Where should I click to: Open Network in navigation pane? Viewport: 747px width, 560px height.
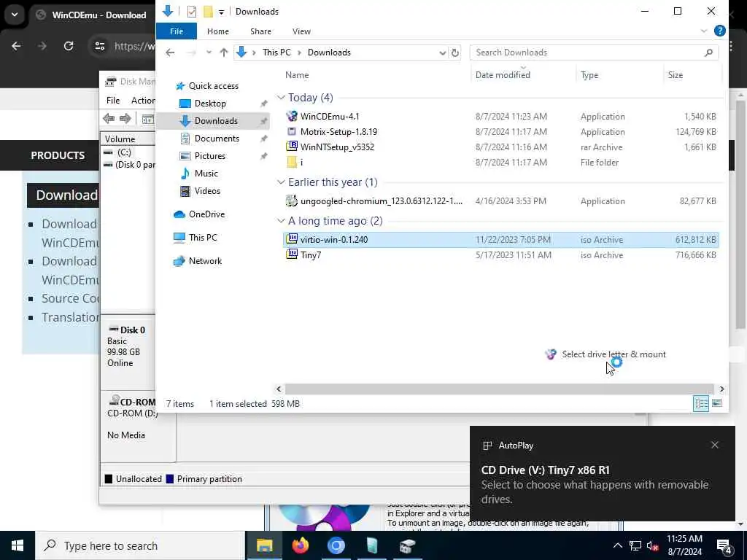tap(205, 261)
